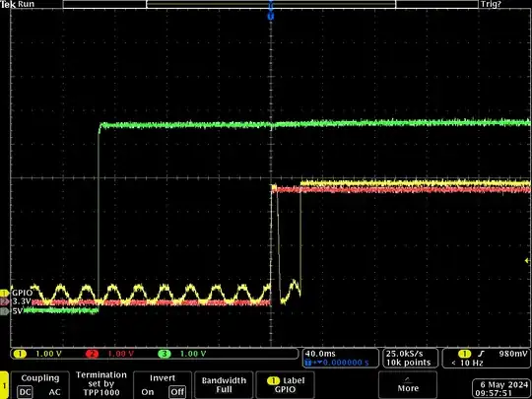This screenshot has width=532, height=399.
Task: Click the GPIO channel 1 ground marker
Action: tap(4, 293)
